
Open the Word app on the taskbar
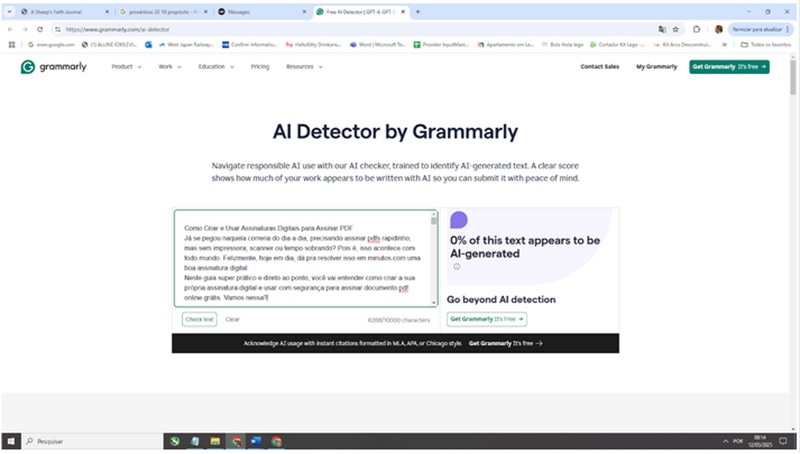point(256,441)
